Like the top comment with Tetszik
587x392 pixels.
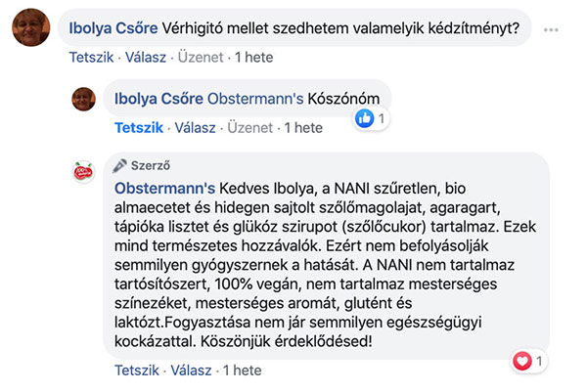click(x=92, y=57)
